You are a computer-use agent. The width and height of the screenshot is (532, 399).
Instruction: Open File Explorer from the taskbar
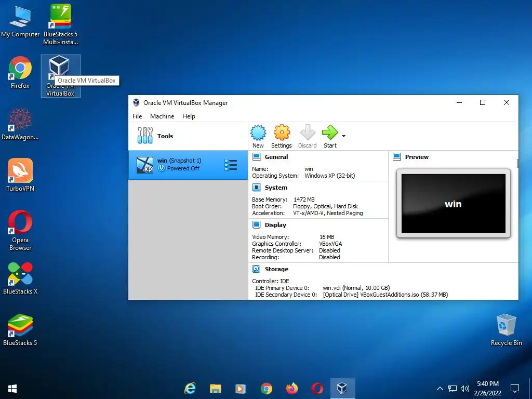pos(216,389)
